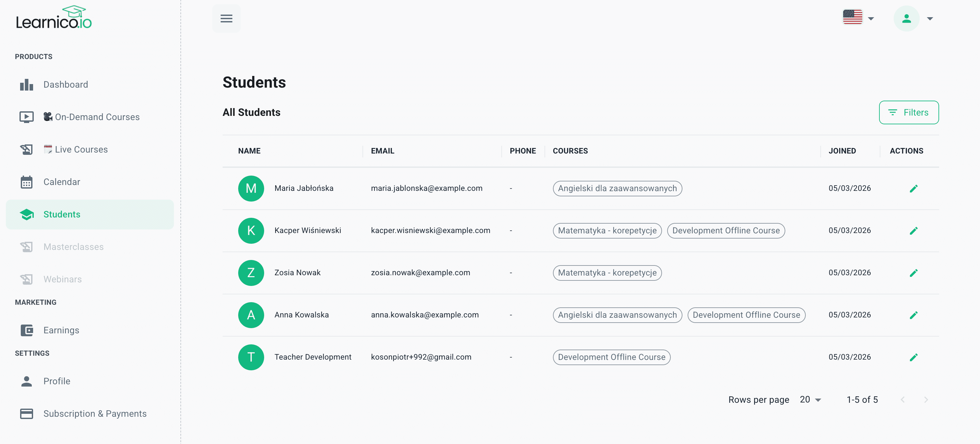Click edit icon for Teacher Development

click(913, 357)
